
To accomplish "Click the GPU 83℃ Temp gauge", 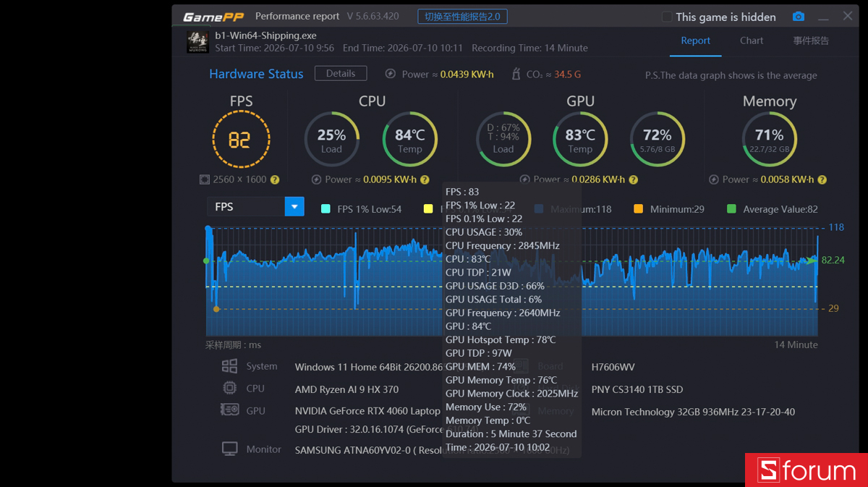I will click(580, 139).
